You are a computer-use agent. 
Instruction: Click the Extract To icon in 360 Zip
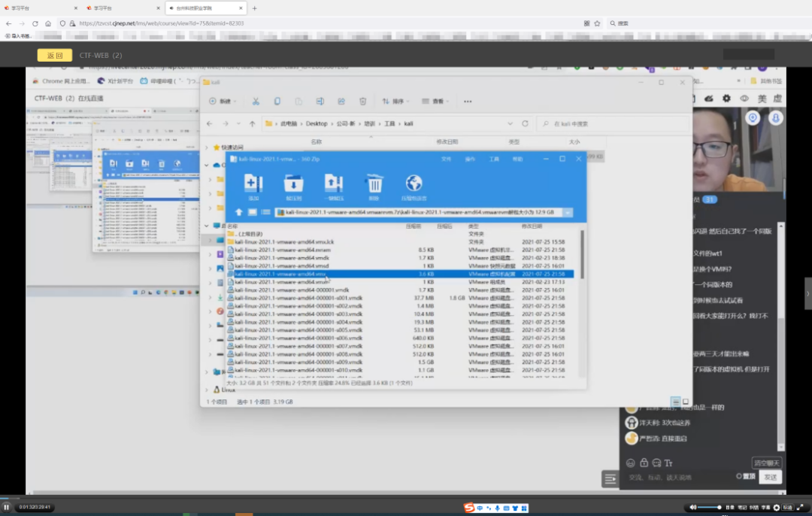tap(294, 184)
